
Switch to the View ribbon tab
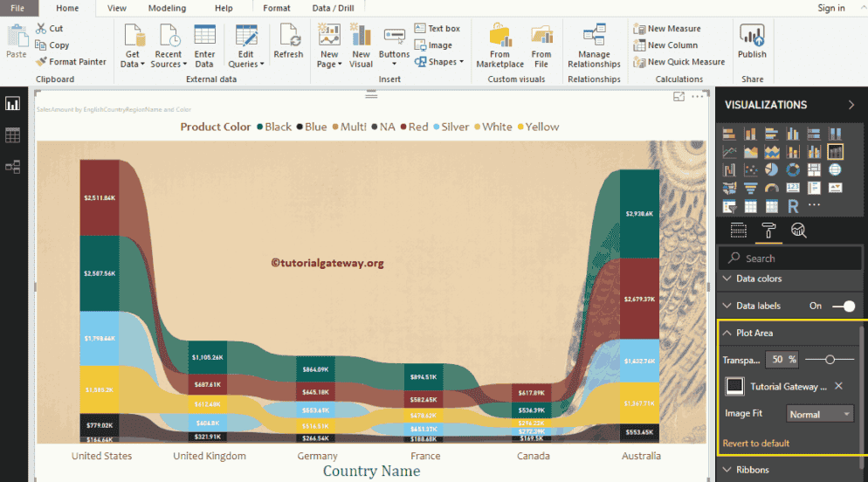[116, 8]
